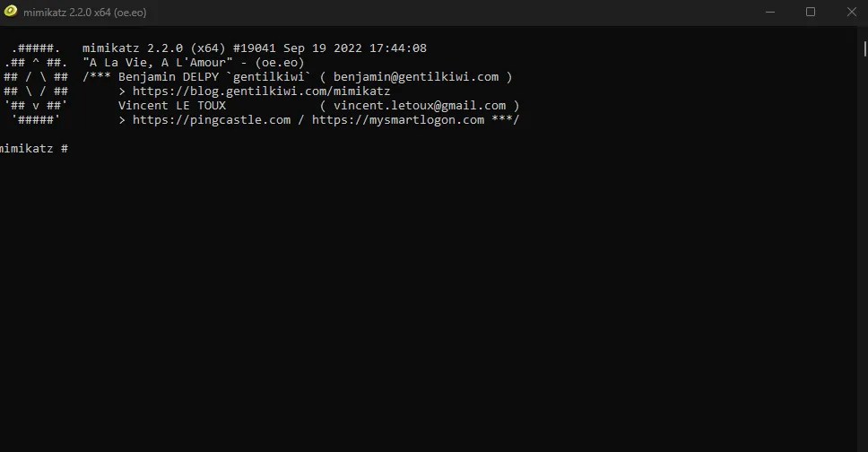868x452 pixels.
Task: Minimize the mimikatz console window
Action: pyautogui.click(x=770, y=12)
